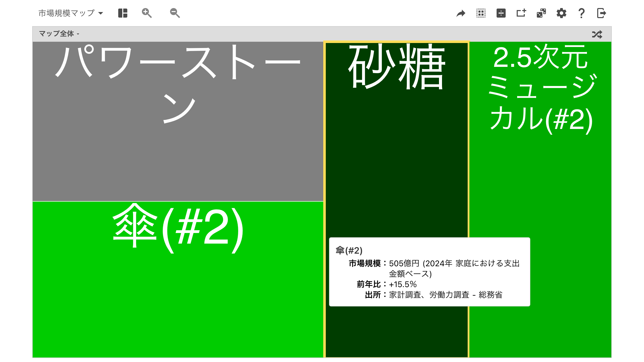
Task: Select the 傘(#2) bright green tile
Action: pos(178,280)
